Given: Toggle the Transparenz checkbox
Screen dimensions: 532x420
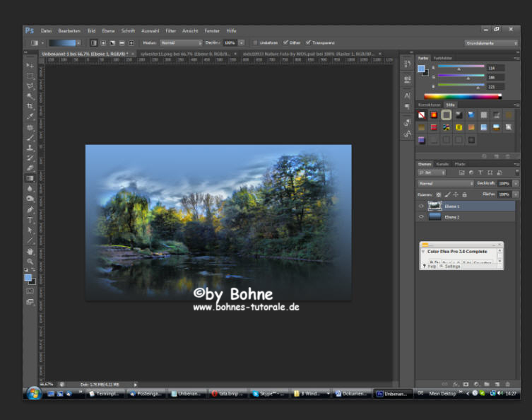Looking at the screenshot, I should [307, 42].
